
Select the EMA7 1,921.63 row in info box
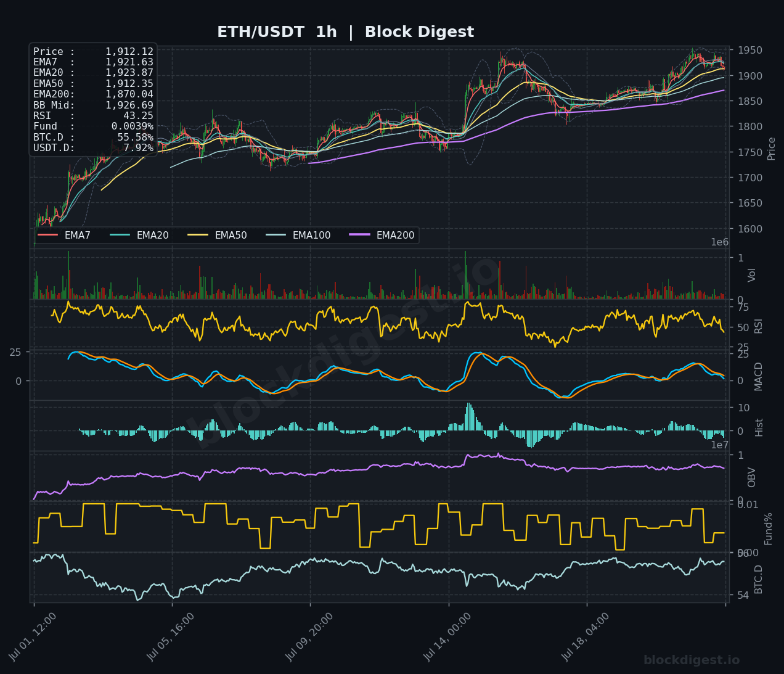[x=93, y=62]
